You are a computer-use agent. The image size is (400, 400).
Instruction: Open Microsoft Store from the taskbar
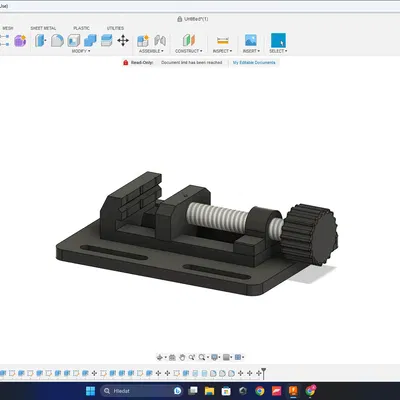click(226, 391)
